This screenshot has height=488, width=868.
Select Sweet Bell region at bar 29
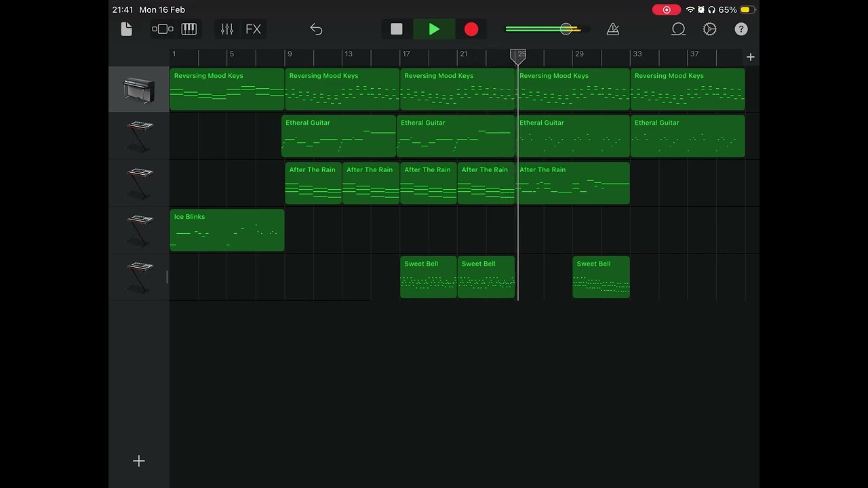(x=601, y=277)
